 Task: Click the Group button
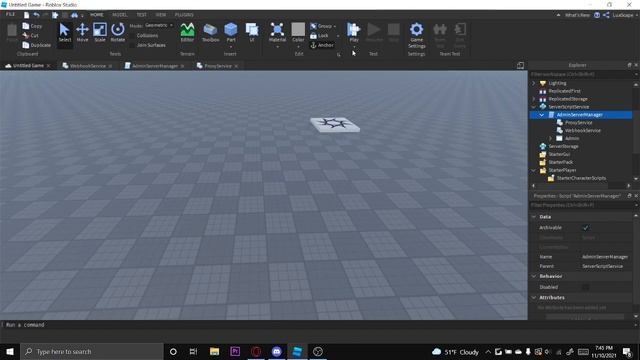(x=322, y=26)
